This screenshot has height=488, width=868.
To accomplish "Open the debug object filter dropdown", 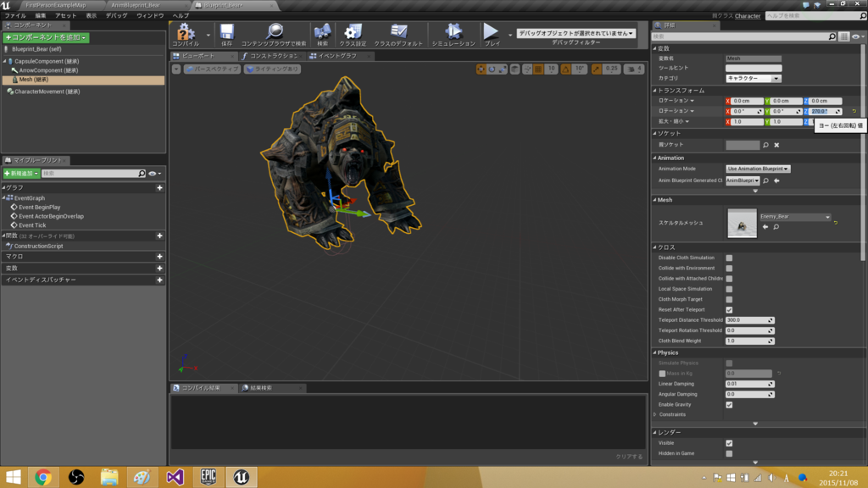I will coord(576,33).
